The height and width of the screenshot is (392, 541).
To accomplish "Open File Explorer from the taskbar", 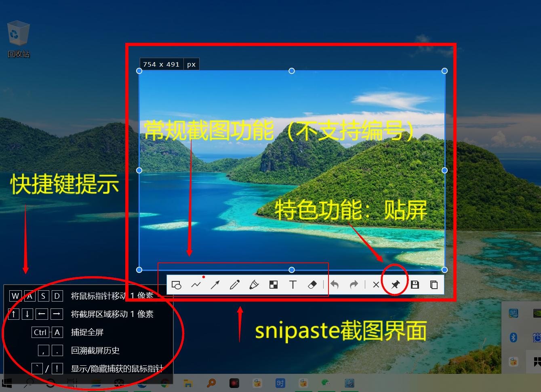I will [x=188, y=383].
